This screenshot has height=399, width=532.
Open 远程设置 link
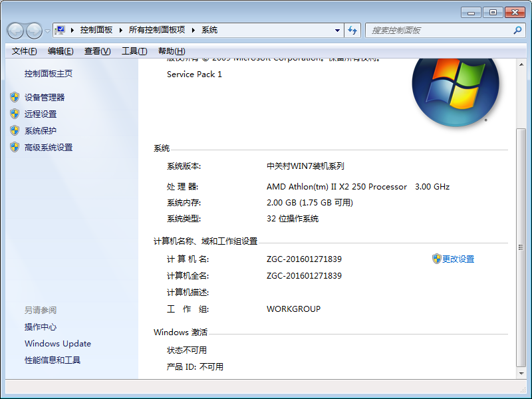41,114
